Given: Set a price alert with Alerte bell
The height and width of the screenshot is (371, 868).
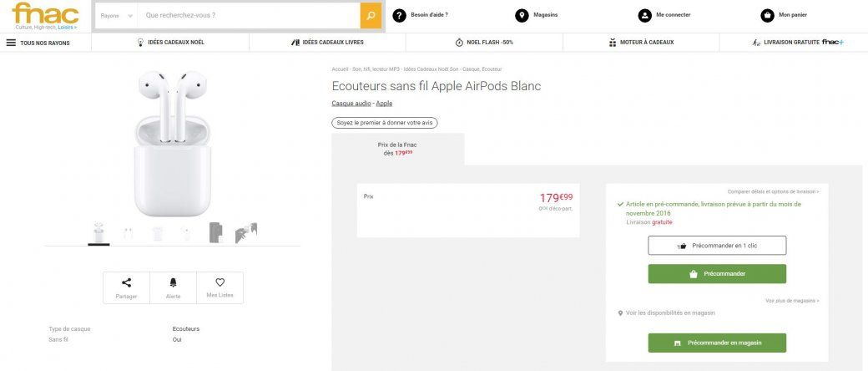Looking at the screenshot, I should click(174, 282).
